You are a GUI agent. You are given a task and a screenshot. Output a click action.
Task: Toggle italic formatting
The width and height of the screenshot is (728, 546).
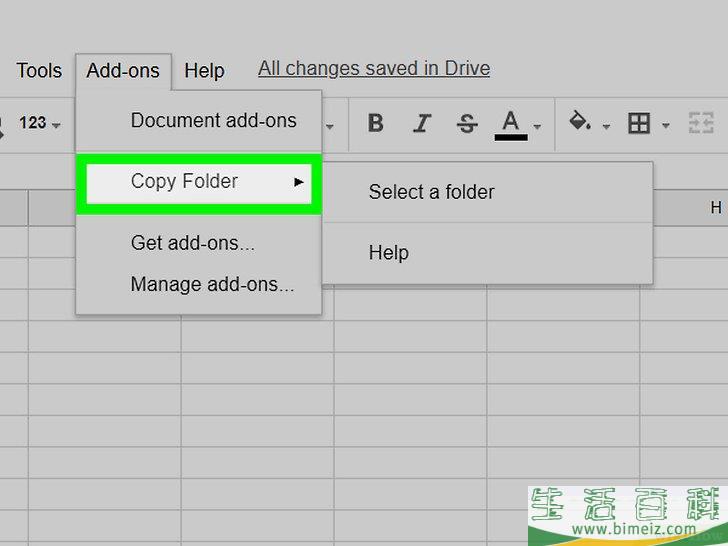tap(422, 123)
